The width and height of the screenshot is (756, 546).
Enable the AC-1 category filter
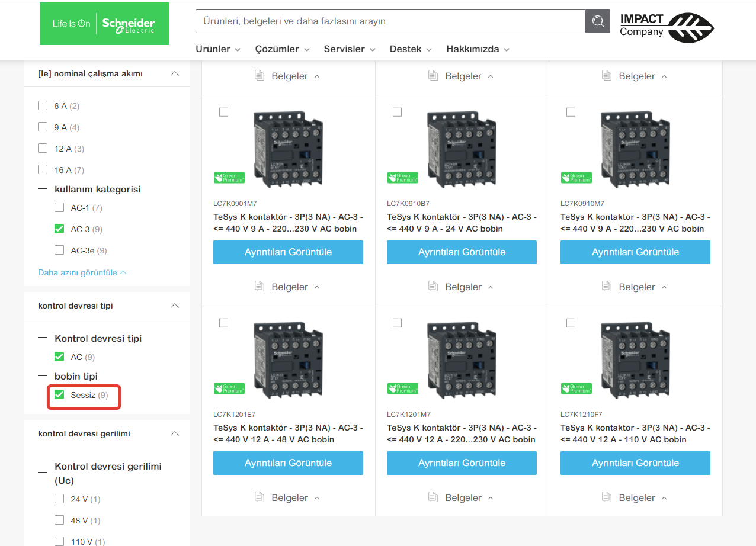pos(59,207)
